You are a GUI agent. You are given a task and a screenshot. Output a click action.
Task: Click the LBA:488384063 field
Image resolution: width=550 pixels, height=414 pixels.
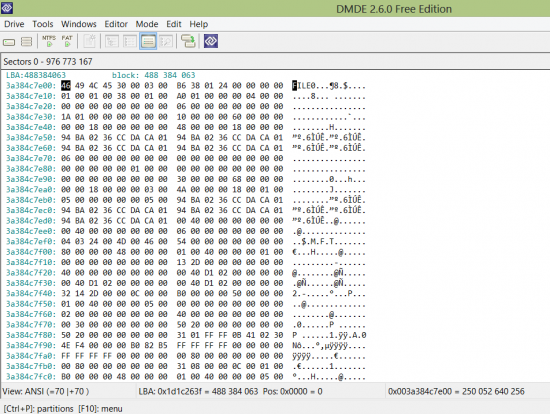click(36, 75)
